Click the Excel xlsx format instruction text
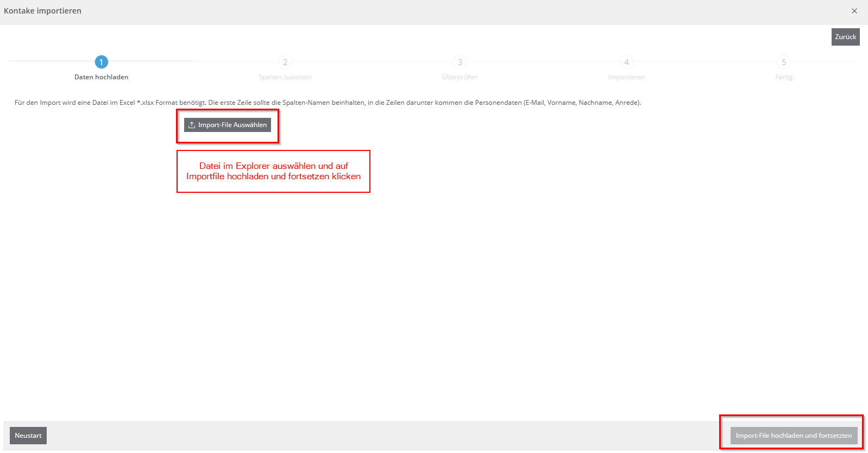The image size is (868, 453). pos(328,103)
